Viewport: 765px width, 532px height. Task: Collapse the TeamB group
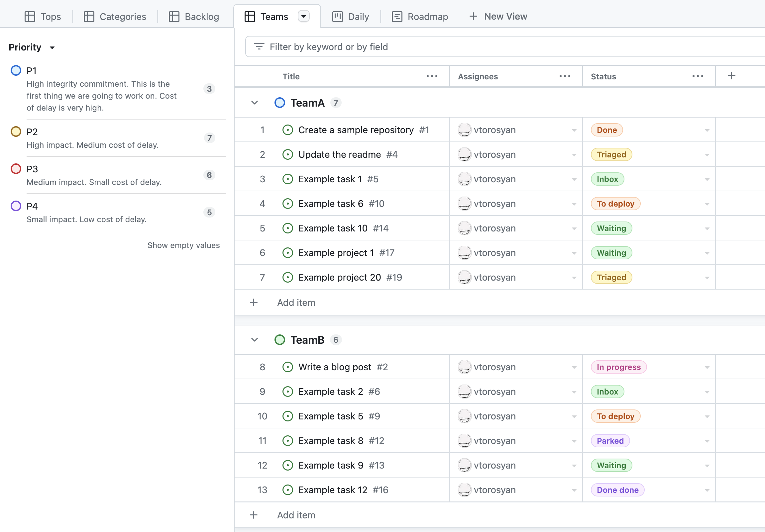[255, 340]
